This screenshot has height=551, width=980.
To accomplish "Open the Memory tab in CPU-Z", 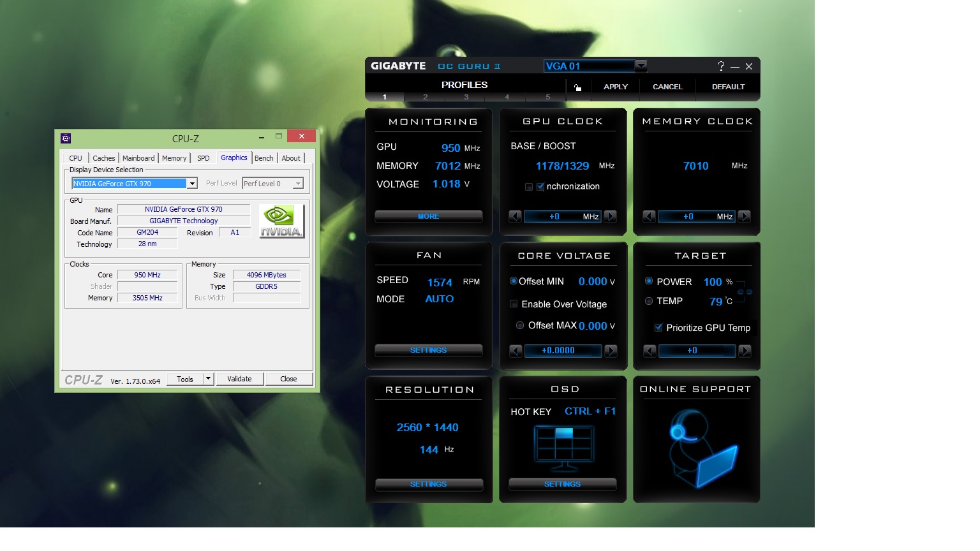I will click(x=174, y=158).
